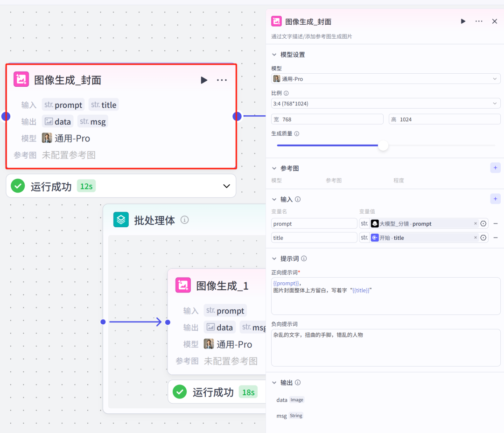Click the gear icon beside the prompt variable value
This screenshot has height=433, width=504.
(483, 223)
